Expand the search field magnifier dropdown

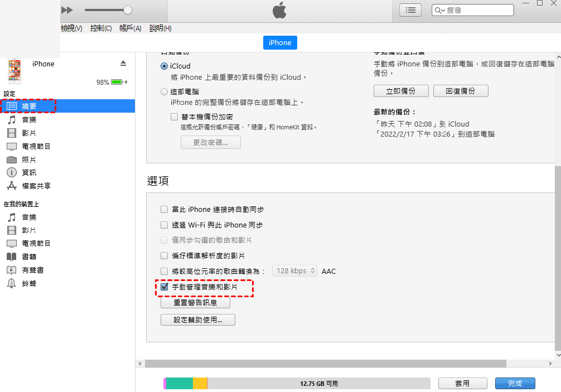point(439,10)
